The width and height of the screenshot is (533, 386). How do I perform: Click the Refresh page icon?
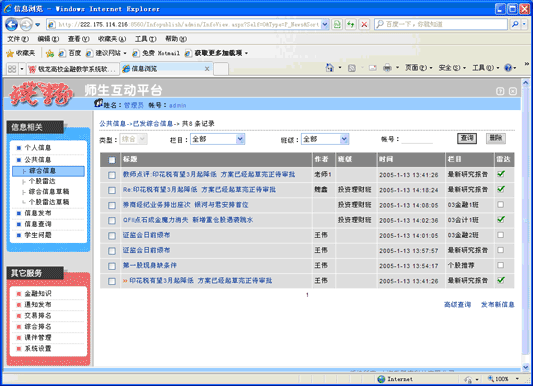pyautogui.click(x=350, y=24)
